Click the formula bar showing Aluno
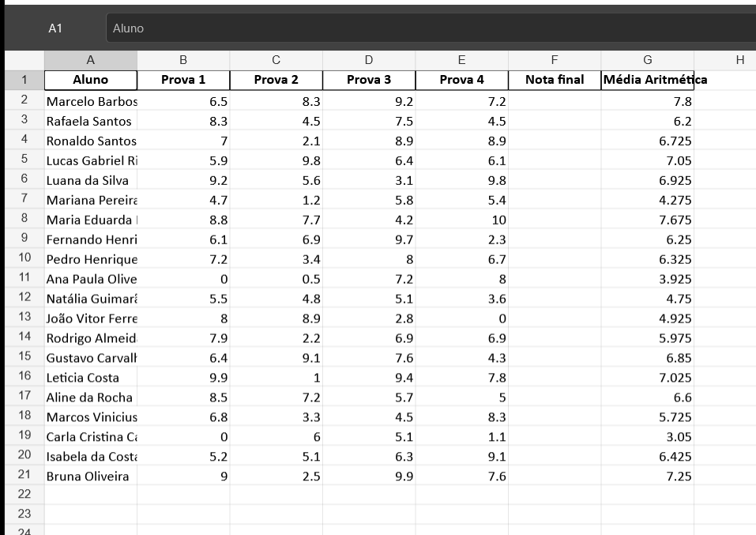756x535 pixels. (431, 28)
